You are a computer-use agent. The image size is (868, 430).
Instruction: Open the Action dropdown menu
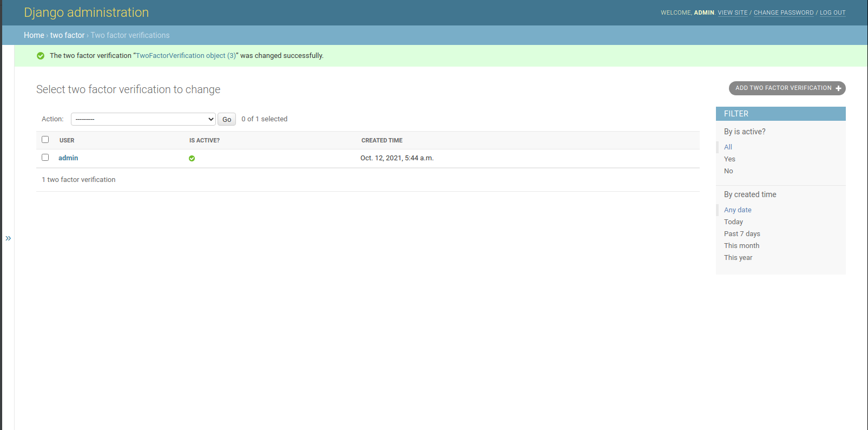point(143,119)
